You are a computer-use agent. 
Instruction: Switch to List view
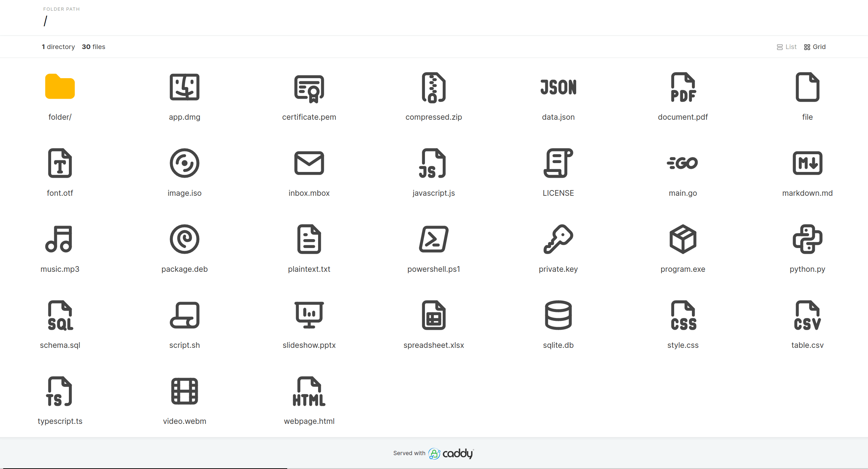[786, 47]
